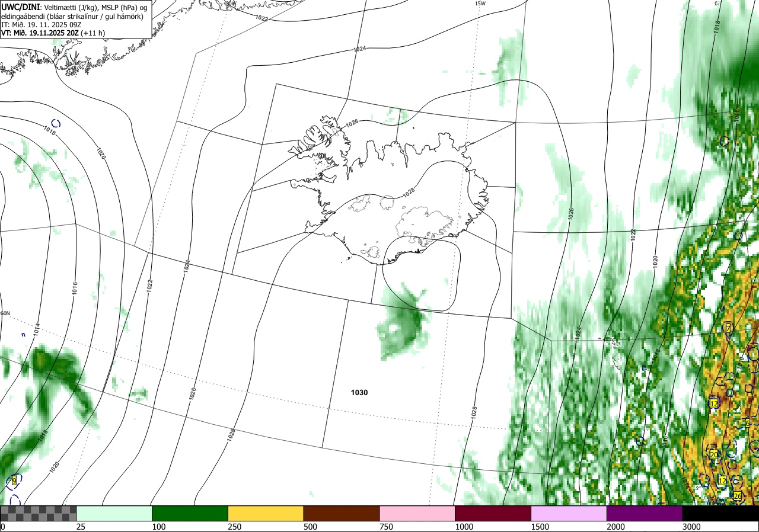Click the legend tick label "500"
Image resolution: width=759 pixels, height=532 pixels.
coord(310,527)
